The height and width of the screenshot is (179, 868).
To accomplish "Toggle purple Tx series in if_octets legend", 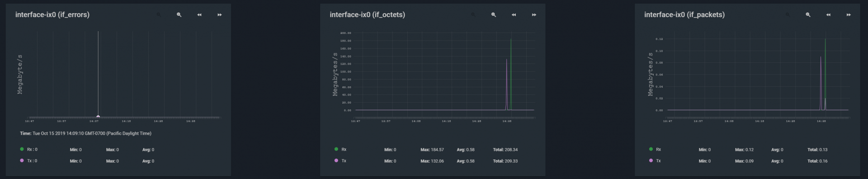I will click(x=336, y=160).
